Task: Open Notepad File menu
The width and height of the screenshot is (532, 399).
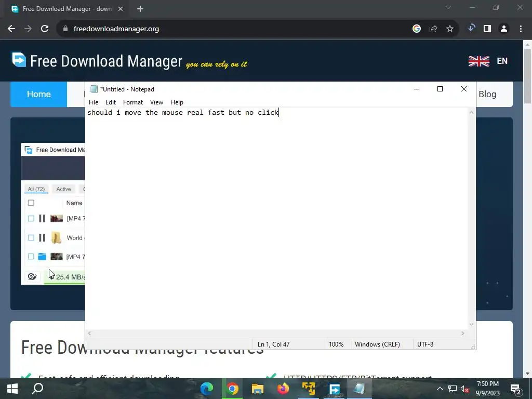Action: tap(94, 102)
